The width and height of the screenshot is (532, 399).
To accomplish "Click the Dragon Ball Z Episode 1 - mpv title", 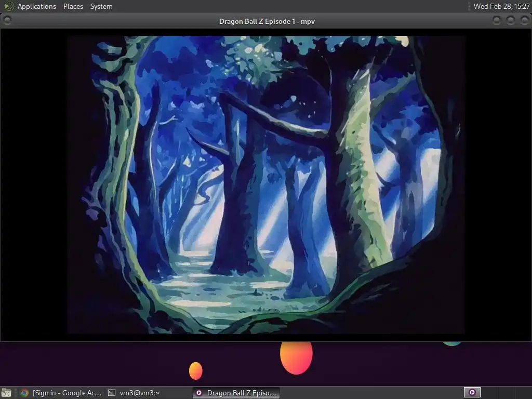I will (x=267, y=21).
